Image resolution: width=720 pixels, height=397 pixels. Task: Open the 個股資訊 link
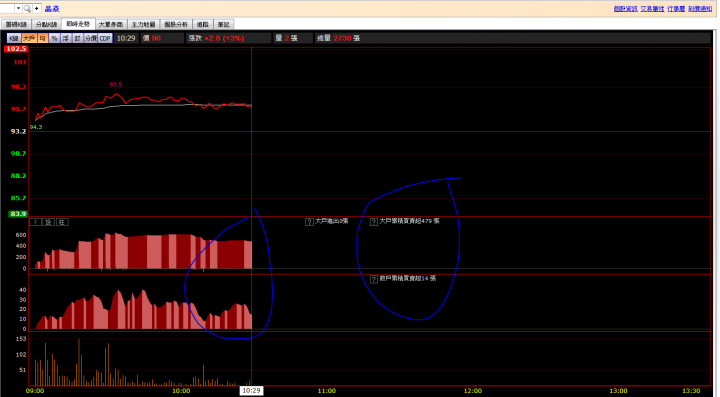[x=625, y=9]
